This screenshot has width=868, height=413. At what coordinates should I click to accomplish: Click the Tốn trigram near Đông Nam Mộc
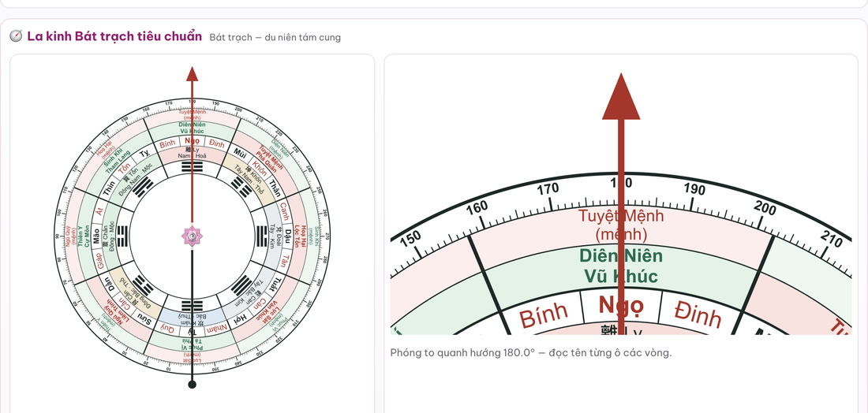(x=143, y=188)
